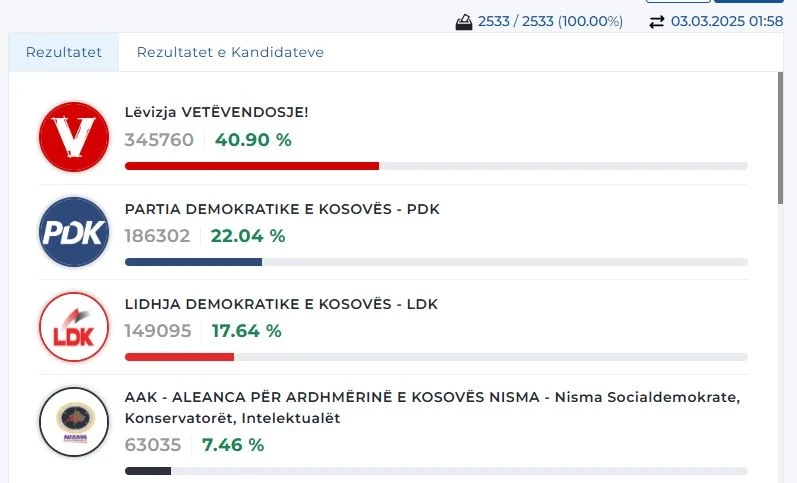The width and height of the screenshot is (797, 483).
Task: Click PDK's blue progress bar
Action: (193, 262)
